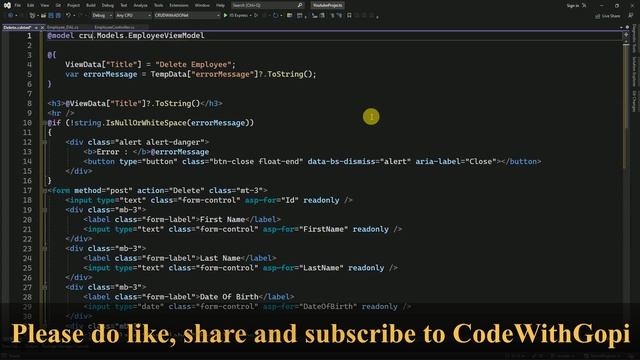Open the startup project dropdown
Image resolution: width=640 pixels, height=360 pixels.
tap(187, 16)
